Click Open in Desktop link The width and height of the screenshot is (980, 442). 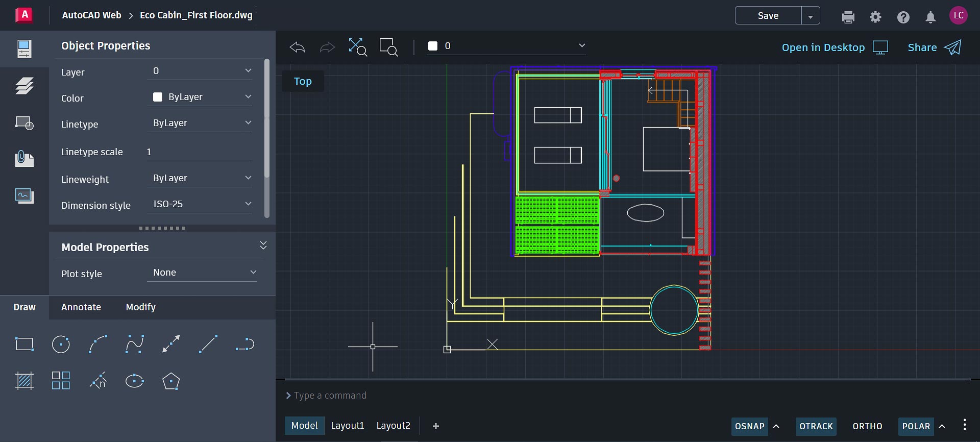pos(823,47)
